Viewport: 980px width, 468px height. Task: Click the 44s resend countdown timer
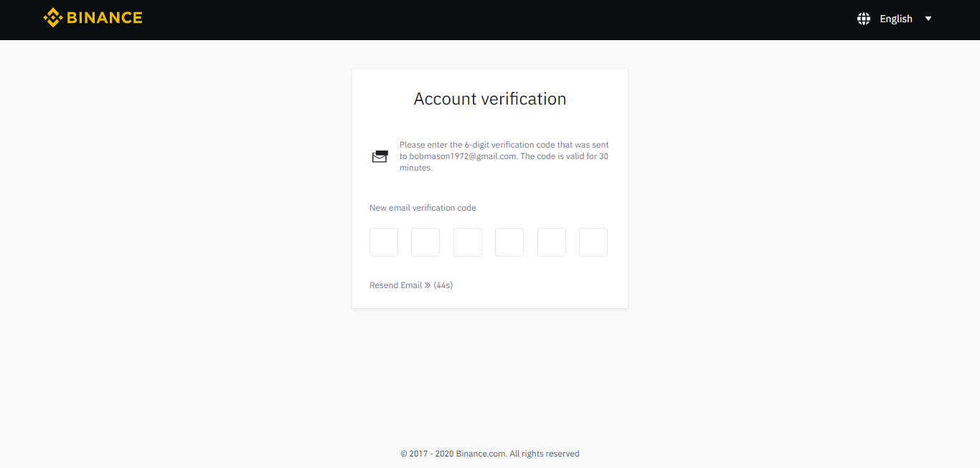click(443, 285)
